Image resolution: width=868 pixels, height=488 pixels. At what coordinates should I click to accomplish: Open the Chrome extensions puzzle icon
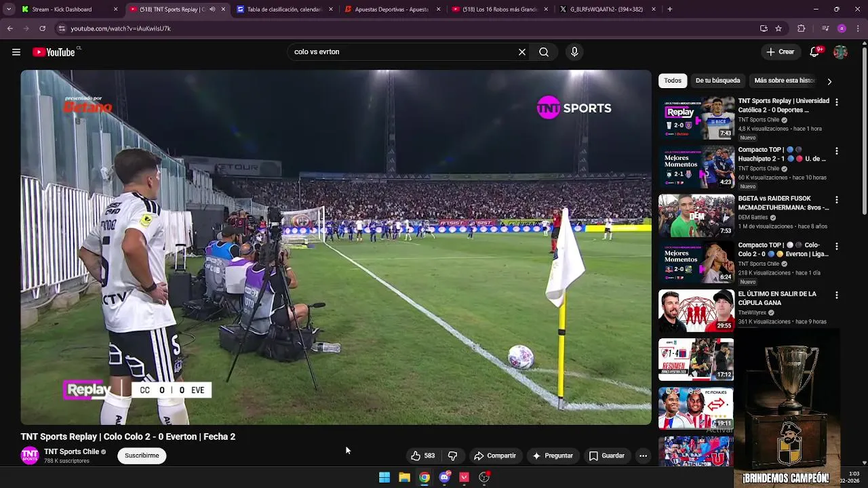pos(801,28)
